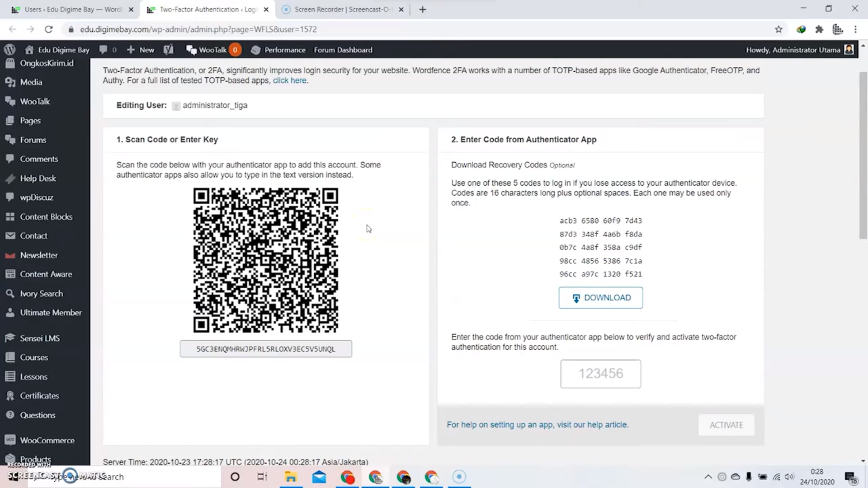The width and height of the screenshot is (868, 488).
Task: Reload the current page
Action: [x=48, y=29]
